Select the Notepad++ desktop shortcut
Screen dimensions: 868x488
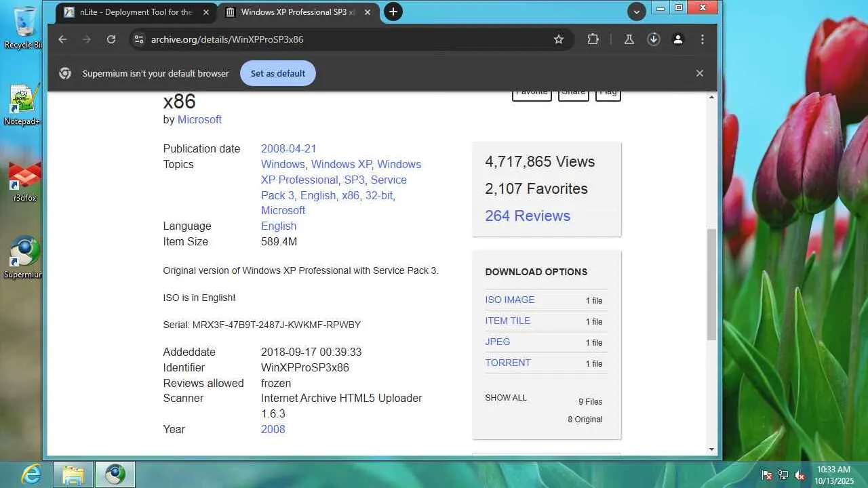point(22,106)
